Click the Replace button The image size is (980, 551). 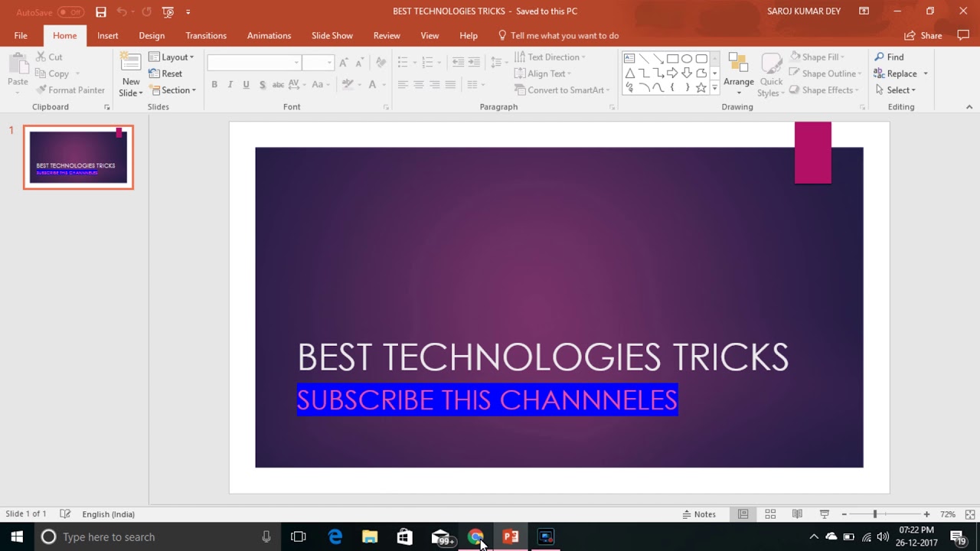tap(896, 73)
